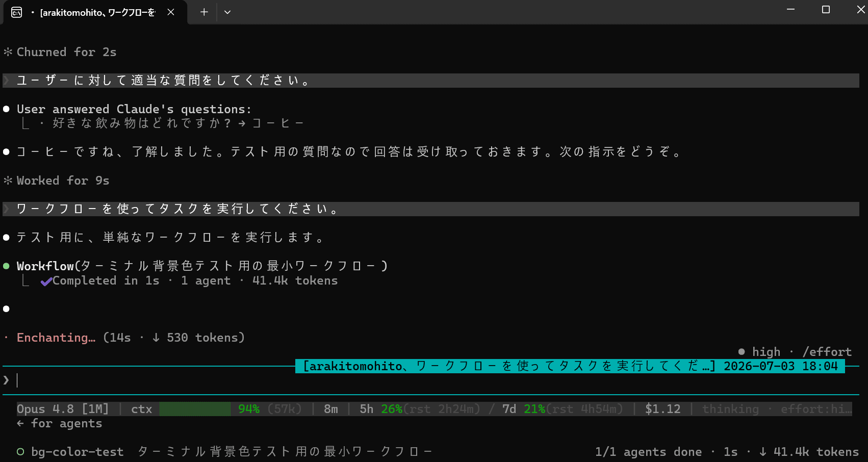
Task: Click 'Completed in 1s · 1 agent · 41.4k tokens'
Action: (x=195, y=280)
